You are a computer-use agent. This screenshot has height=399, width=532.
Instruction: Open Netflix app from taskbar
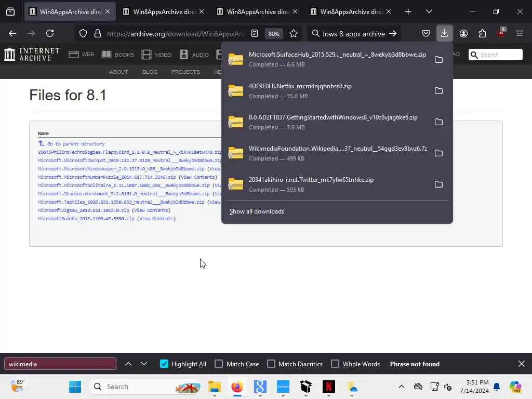(x=328, y=387)
